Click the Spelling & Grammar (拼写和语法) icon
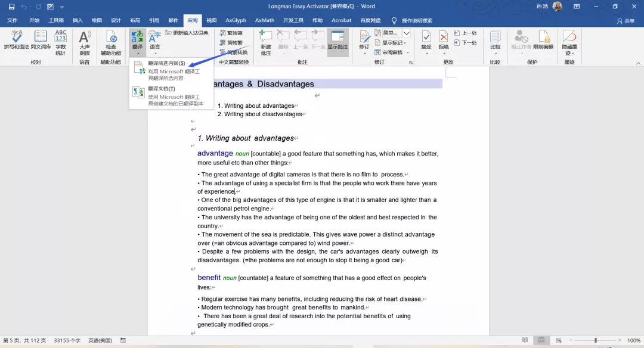Screen dimensions: 644x348 16,41
